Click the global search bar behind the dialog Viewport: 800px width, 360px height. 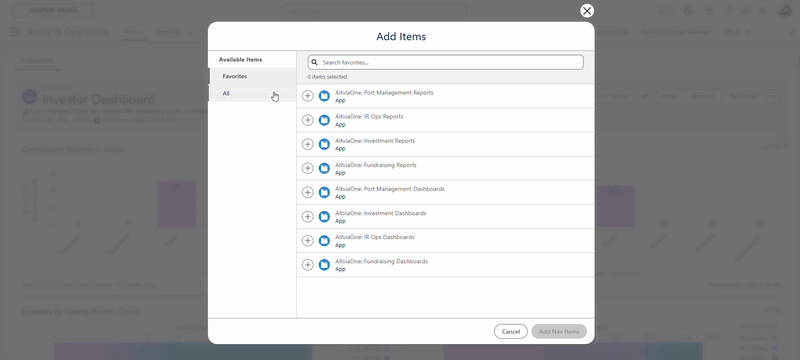click(x=375, y=11)
